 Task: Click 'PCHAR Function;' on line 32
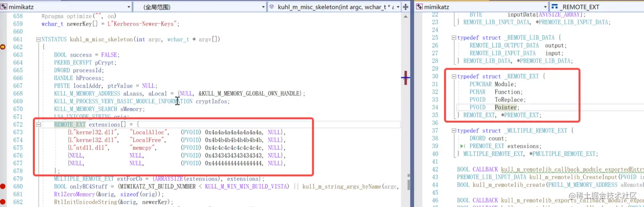[x=496, y=92]
